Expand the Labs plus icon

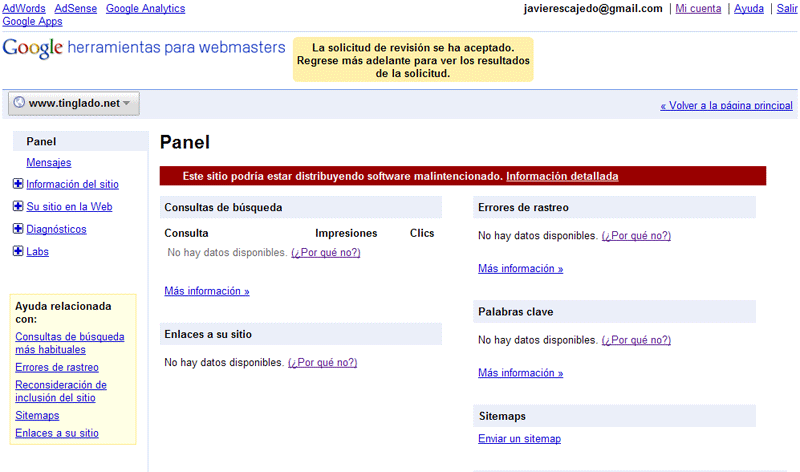pos(17,252)
